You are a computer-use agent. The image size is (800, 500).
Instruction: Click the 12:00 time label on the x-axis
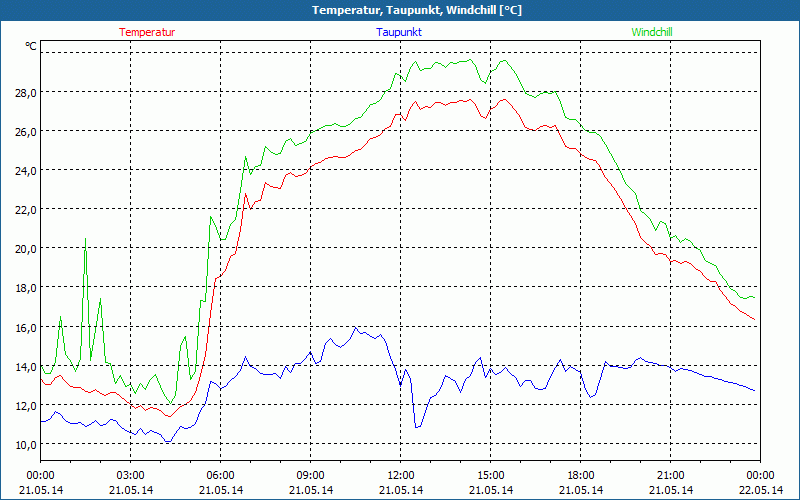(x=401, y=476)
